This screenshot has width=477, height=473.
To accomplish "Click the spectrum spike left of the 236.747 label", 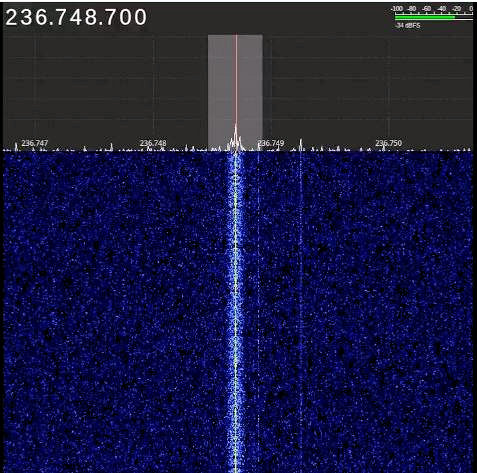I will tap(16, 146).
